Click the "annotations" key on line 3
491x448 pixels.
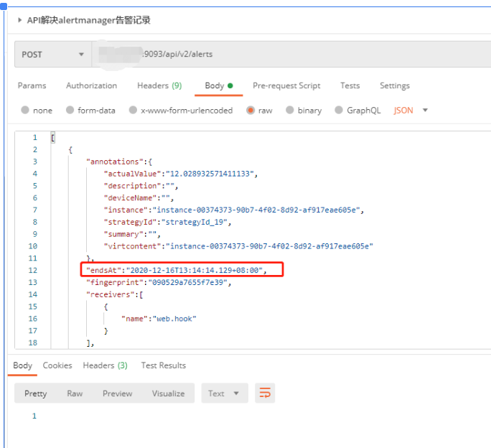pos(115,162)
